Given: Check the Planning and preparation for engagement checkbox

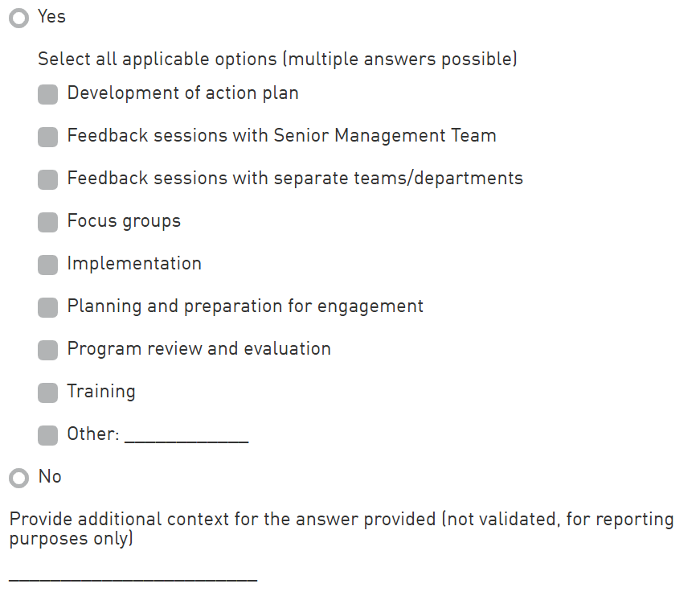Looking at the screenshot, I should pos(48,307).
